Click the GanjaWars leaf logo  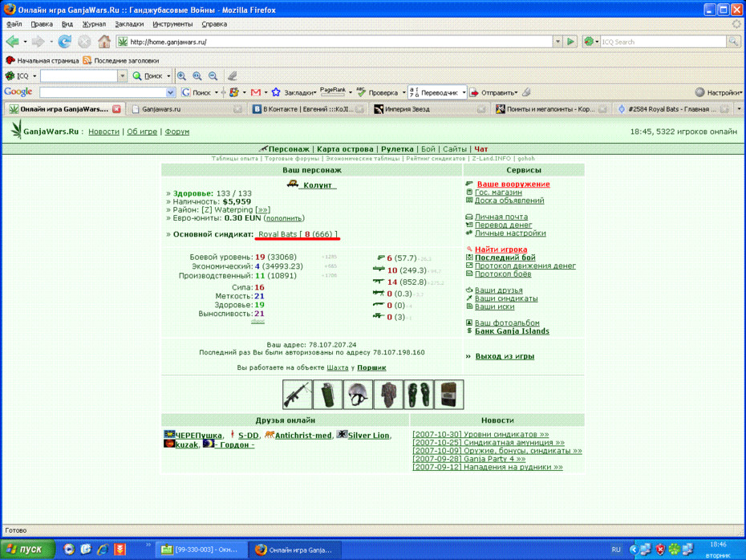17,130
